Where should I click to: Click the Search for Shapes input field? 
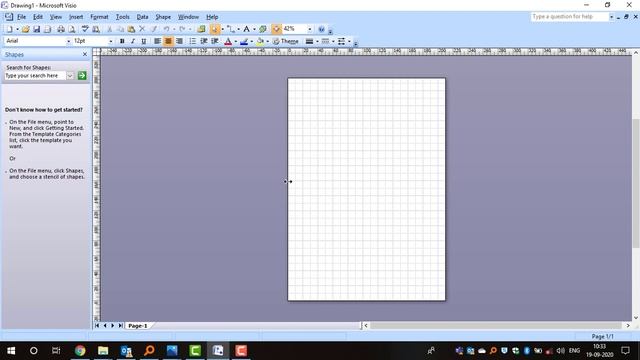coord(35,76)
